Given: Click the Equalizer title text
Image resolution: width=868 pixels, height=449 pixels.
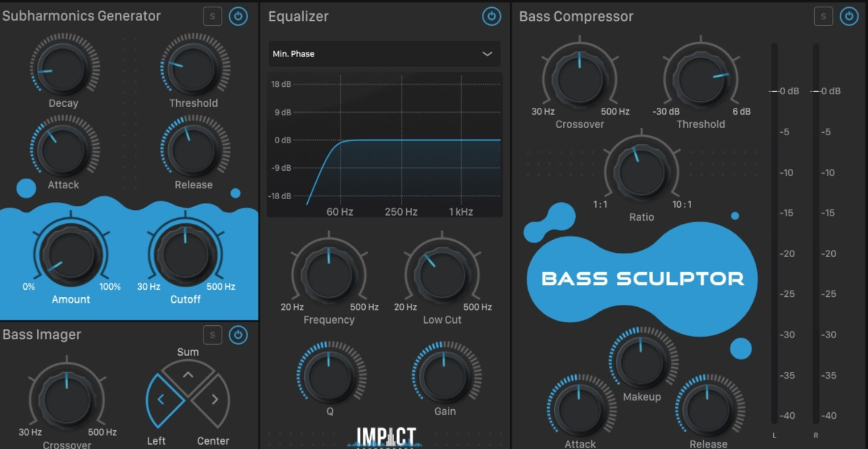Looking at the screenshot, I should [x=298, y=16].
